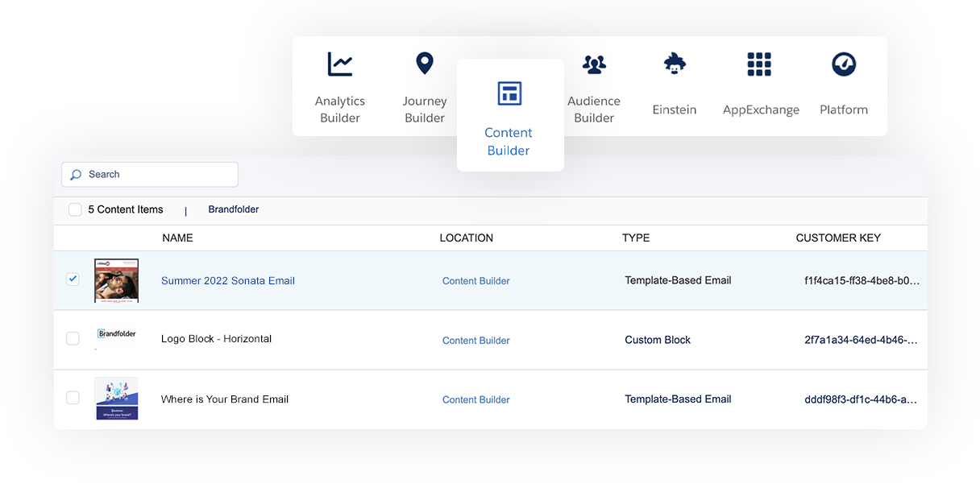
Task: Click the search magnifier icon
Action: [76, 175]
